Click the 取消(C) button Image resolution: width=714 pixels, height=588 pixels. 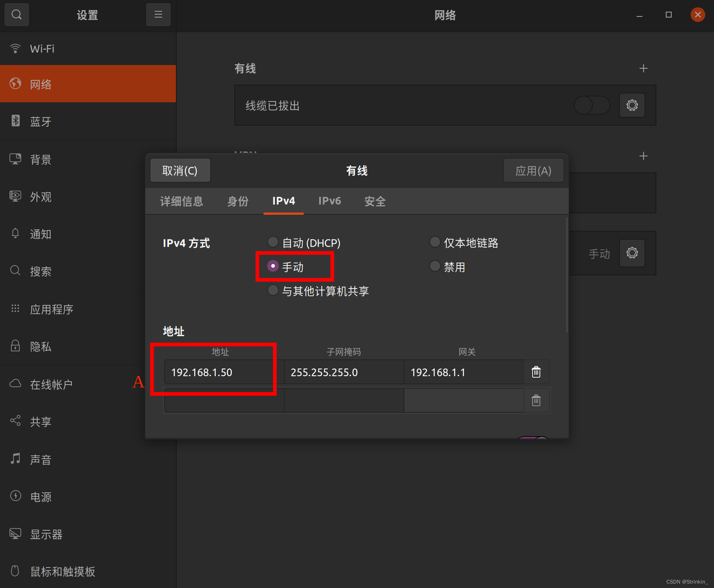coord(180,171)
